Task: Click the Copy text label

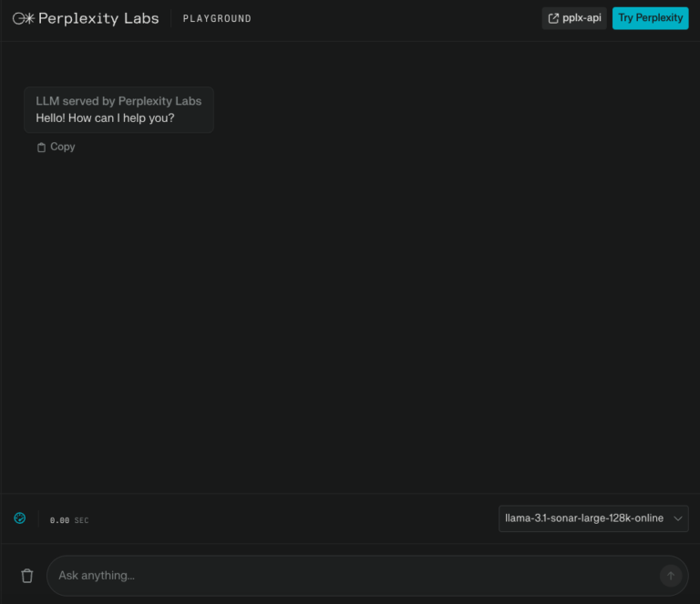Action: point(63,147)
